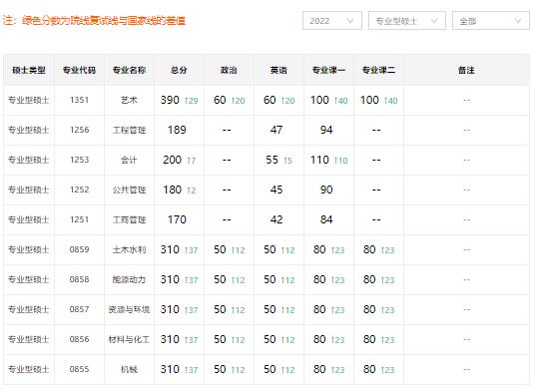Image resolution: width=536 pixels, height=392 pixels.
Task: Click the 硕士类型 column header
Action: coord(29,71)
